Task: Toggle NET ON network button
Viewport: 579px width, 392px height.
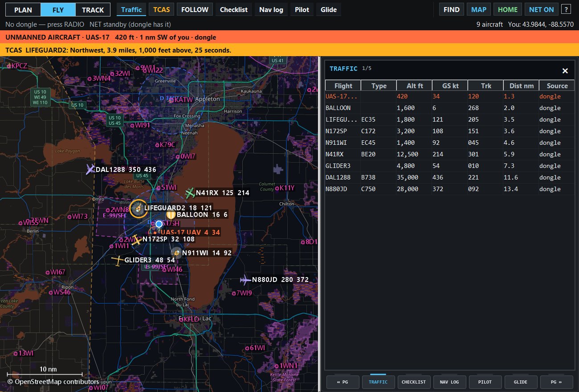Action: point(542,9)
